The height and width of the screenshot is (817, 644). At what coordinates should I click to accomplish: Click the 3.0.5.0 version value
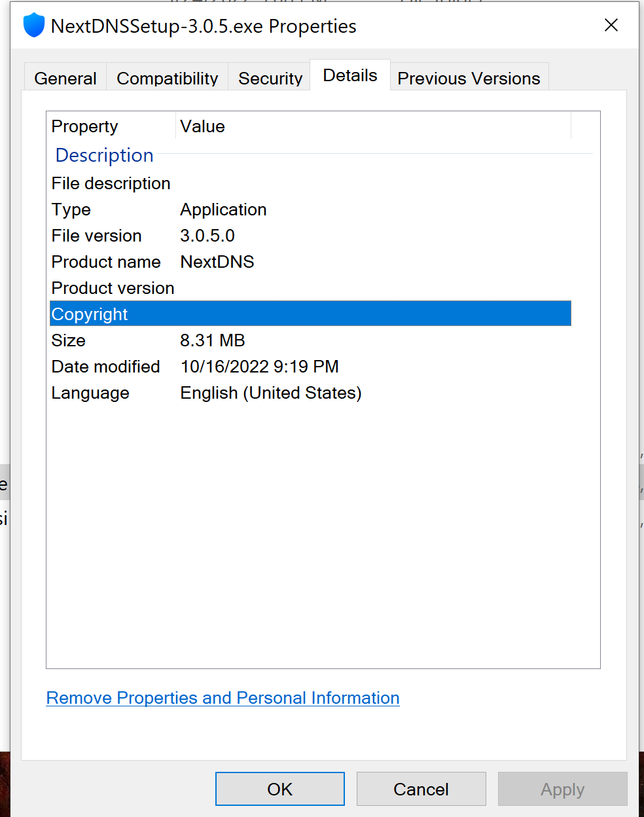pyautogui.click(x=207, y=236)
